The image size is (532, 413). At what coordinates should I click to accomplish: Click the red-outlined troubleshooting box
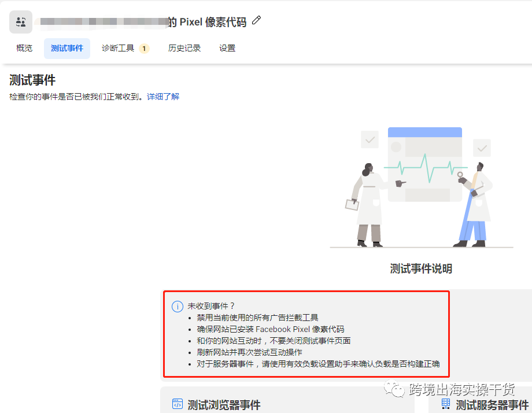click(307, 334)
